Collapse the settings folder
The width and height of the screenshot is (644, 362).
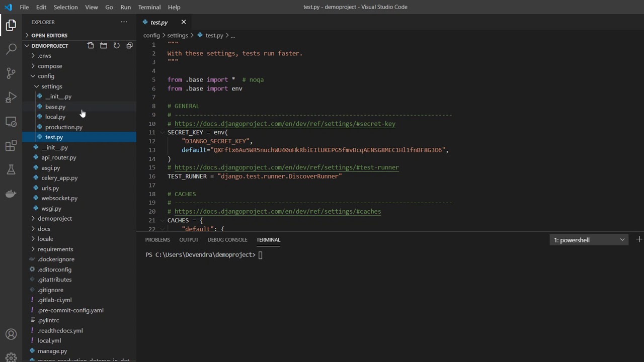click(51, 86)
